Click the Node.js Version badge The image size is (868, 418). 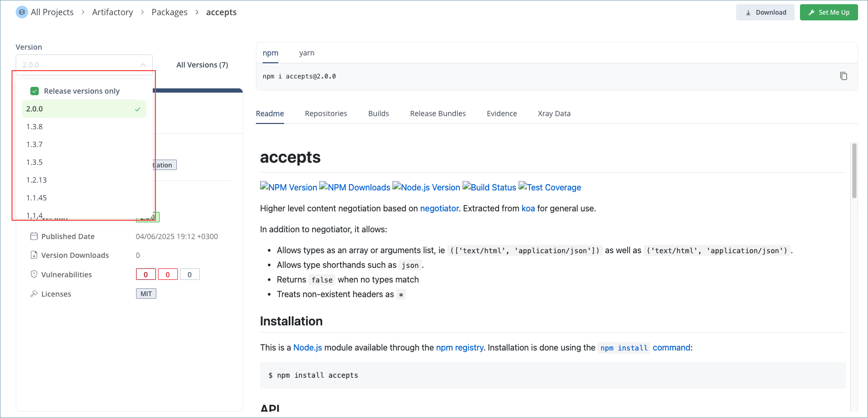426,187
